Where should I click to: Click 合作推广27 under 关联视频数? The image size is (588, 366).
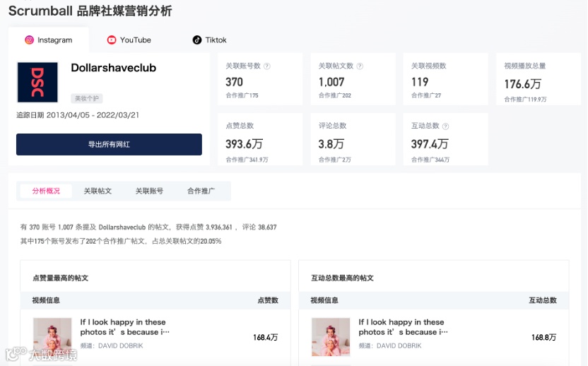[x=426, y=95]
